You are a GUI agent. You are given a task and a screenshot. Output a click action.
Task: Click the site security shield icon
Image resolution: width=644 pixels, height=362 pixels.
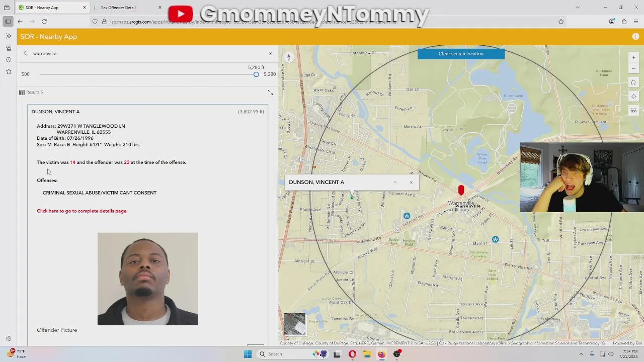coord(95,22)
